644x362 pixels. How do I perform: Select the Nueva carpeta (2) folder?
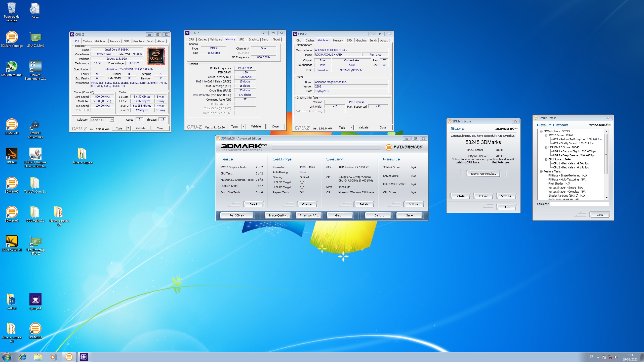tap(12, 333)
